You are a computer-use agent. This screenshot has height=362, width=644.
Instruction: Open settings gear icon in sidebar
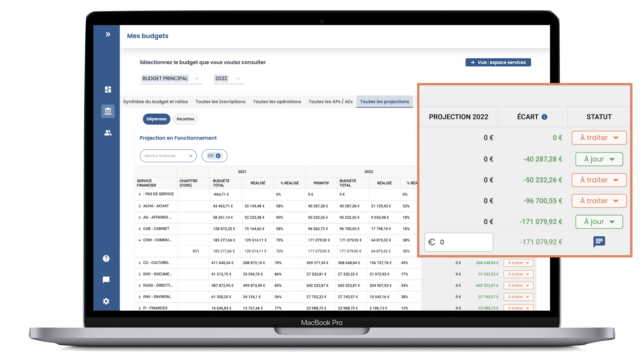(x=106, y=301)
